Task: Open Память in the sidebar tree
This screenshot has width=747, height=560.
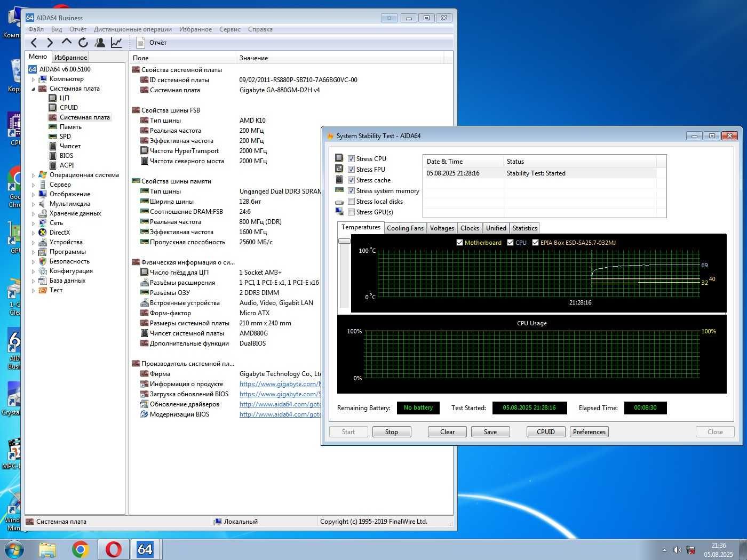Action: 70,127
